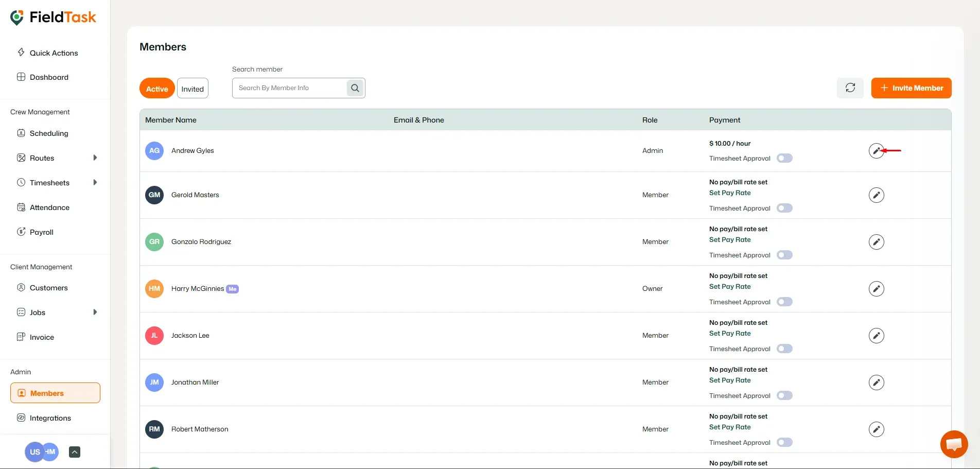
Task: Collapse the bottom user profile panel
Action: pos(74,451)
